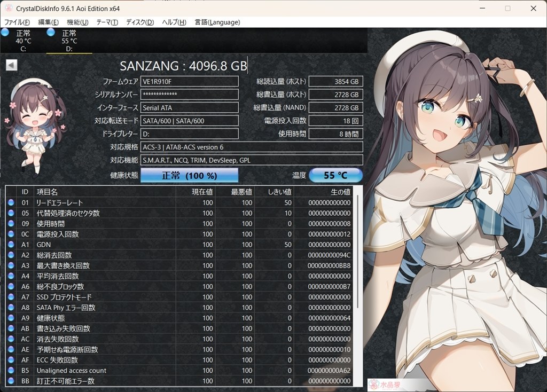This screenshot has height=392, width=547.
Task: Click the 55 °C temperature button
Action: (x=335, y=175)
